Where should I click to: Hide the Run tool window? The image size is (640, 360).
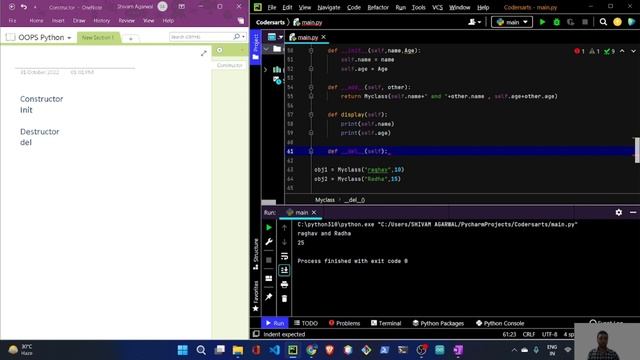(x=633, y=212)
